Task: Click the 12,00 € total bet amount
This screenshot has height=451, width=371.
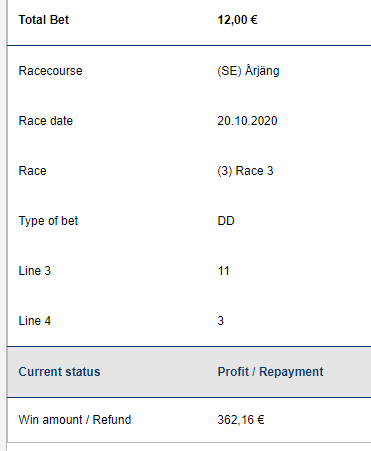Action: tap(237, 20)
